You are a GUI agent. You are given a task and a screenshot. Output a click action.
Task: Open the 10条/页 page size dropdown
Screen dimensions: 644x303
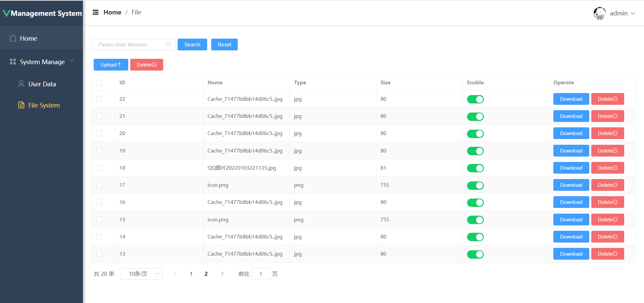click(x=141, y=274)
